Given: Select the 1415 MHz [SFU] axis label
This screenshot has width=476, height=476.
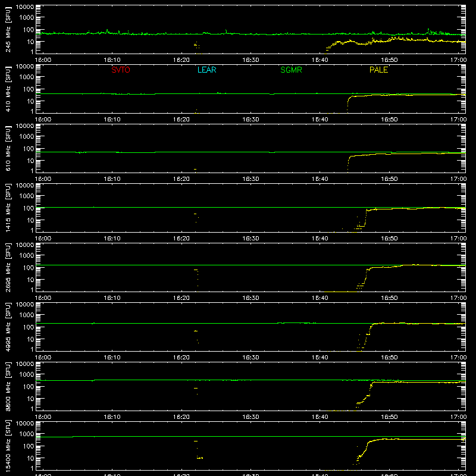Looking at the screenshot, I should (8, 208).
